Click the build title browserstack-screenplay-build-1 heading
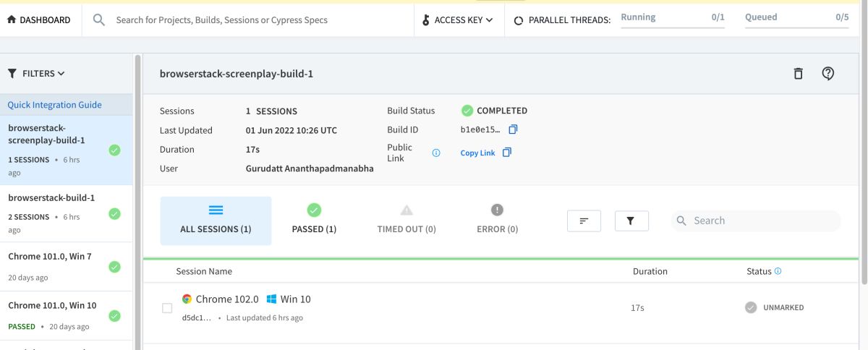This screenshot has height=350, width=868. pyautogui.click(x=237, y=74)
